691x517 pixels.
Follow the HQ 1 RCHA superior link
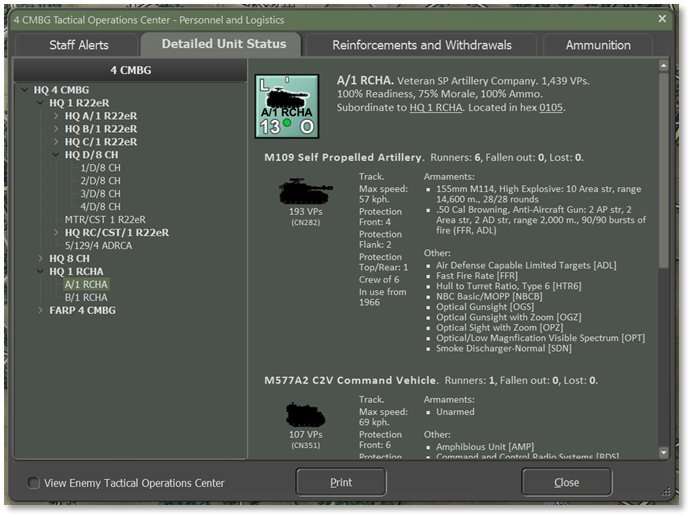tap(435, 107)
